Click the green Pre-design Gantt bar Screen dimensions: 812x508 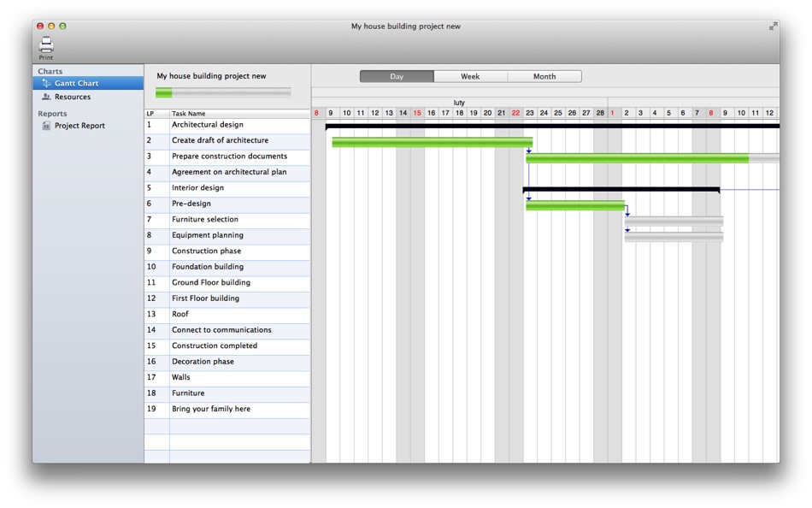pos(575,205)
